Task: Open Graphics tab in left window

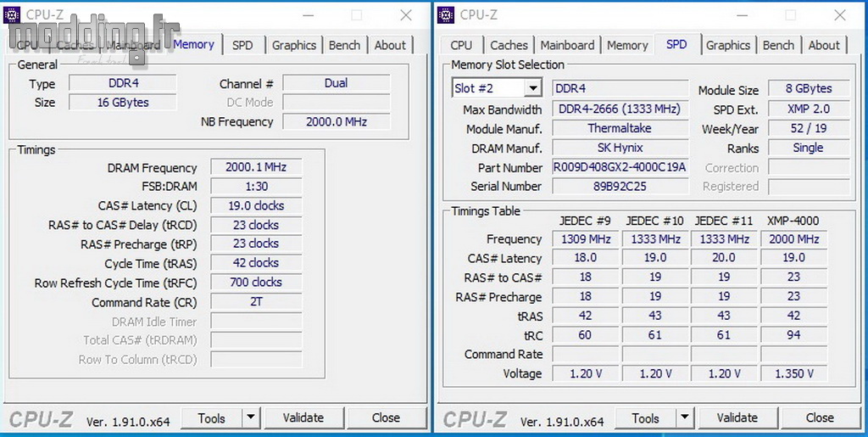Action: point(294,46)
